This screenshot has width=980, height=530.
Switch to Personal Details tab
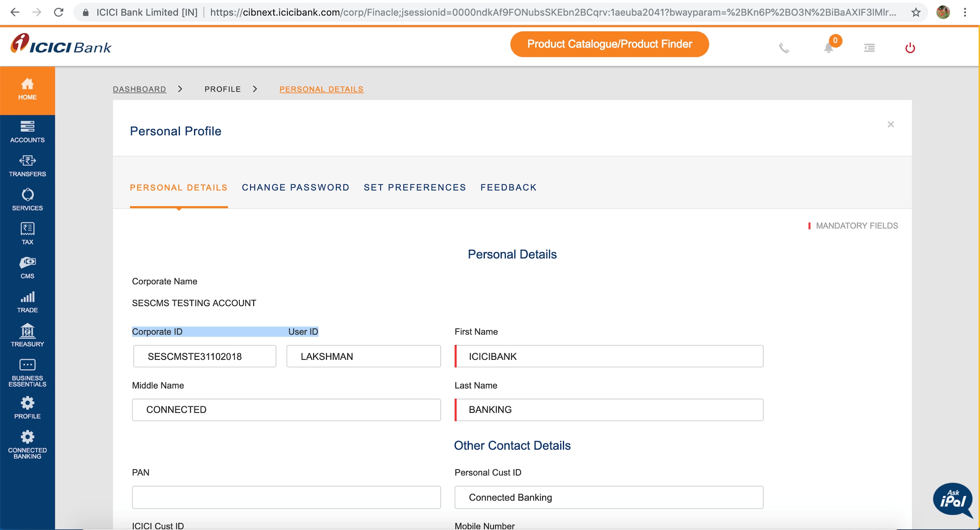click(x=179, y=187)
